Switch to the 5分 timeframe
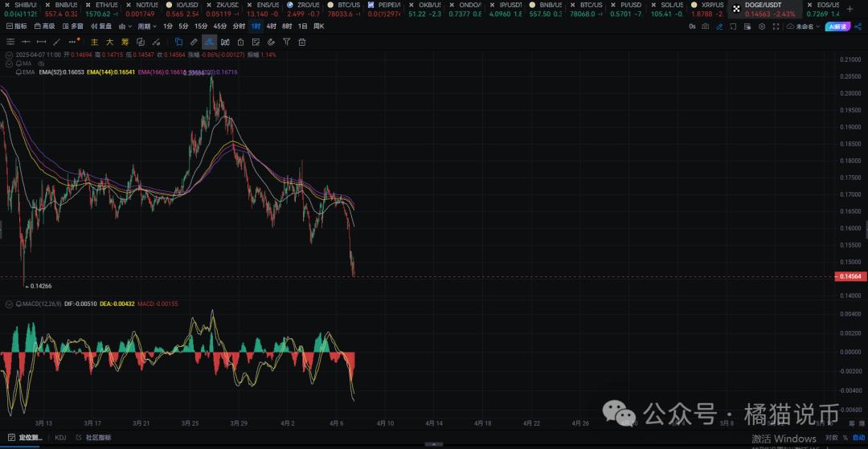This screenshot has width=868, height=449. pyautogui.click(x=183, y=26)
